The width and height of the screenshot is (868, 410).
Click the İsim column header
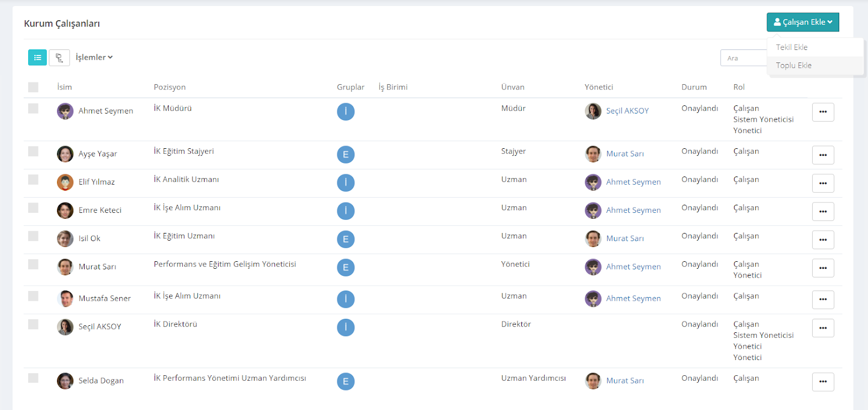tap(65, 87)
